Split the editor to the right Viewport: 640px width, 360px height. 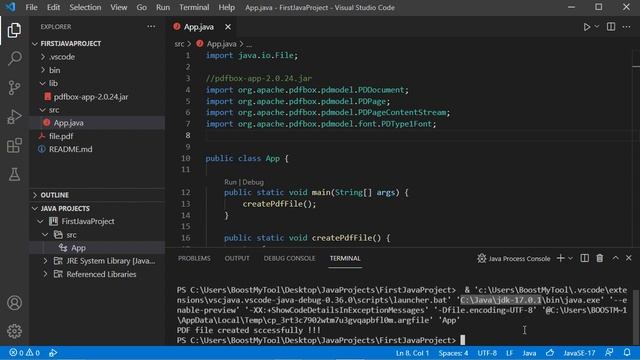611,27
